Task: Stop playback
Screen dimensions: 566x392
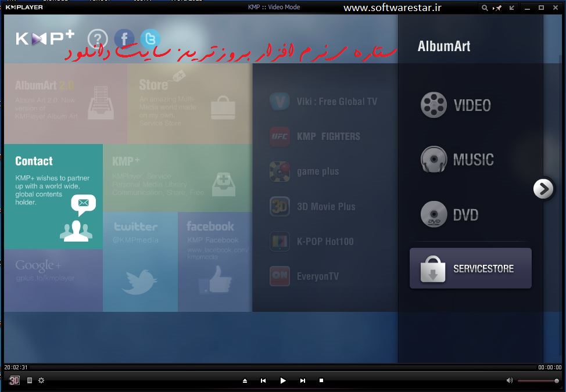Action: click(x=321, y=380)
